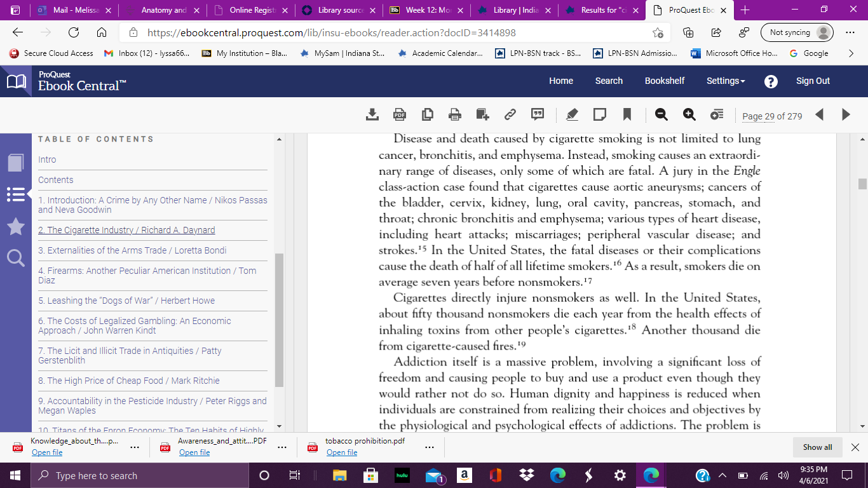Screen dimensions: 868x488
Task: Click the ProQuest Ebook Central logo
Action: click(67, 81)
